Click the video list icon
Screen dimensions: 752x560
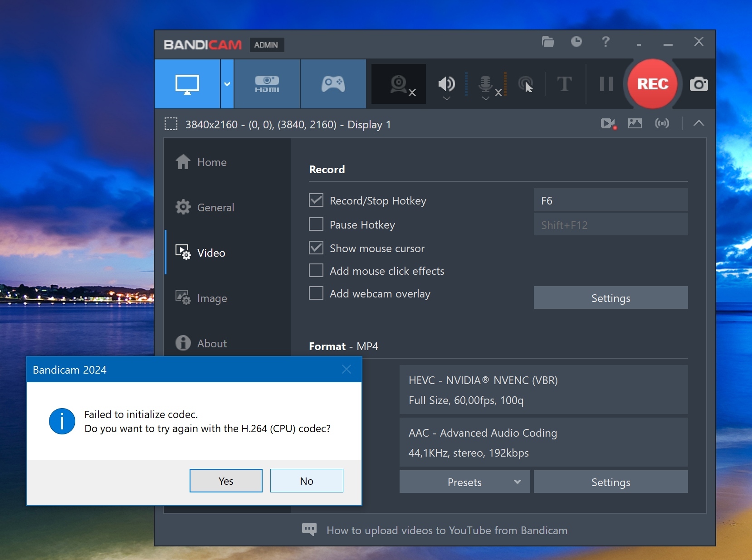click(x=608, y=124)
